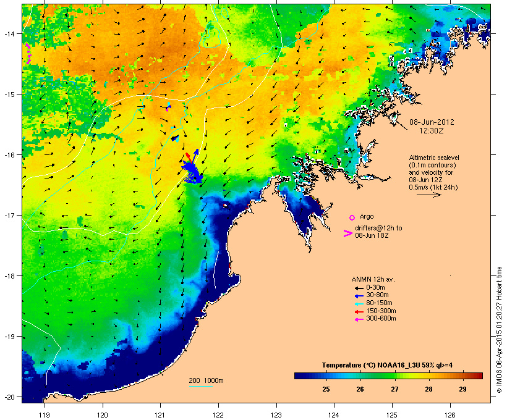Click the 27 value on the color bar

(394, 389)
